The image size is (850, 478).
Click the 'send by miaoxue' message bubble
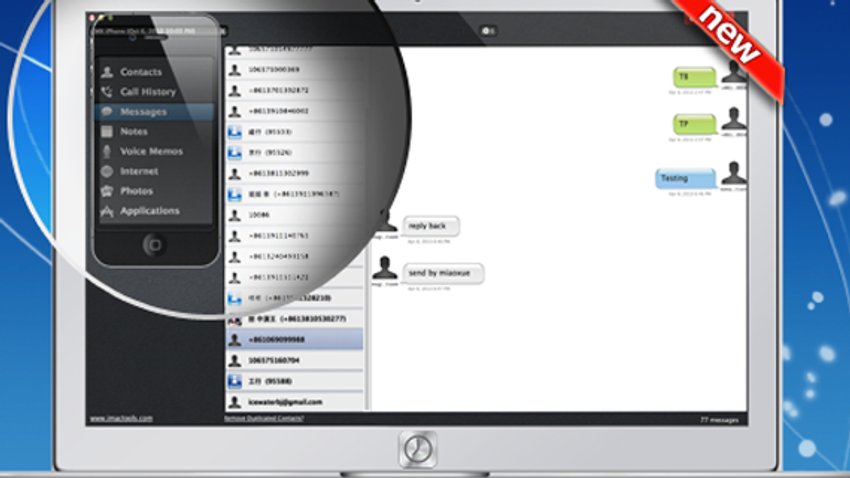point(443,273)
